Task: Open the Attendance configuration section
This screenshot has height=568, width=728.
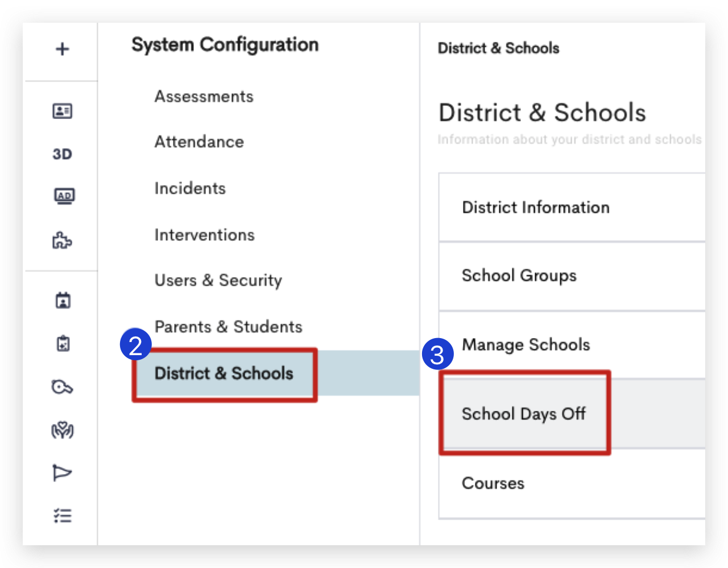Action: coord(199,142)
